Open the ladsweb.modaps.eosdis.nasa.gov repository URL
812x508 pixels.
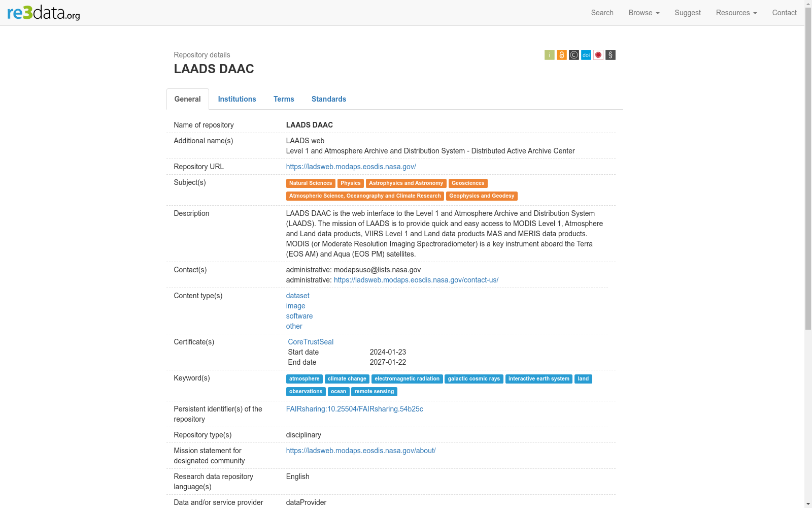coord(351,167)
